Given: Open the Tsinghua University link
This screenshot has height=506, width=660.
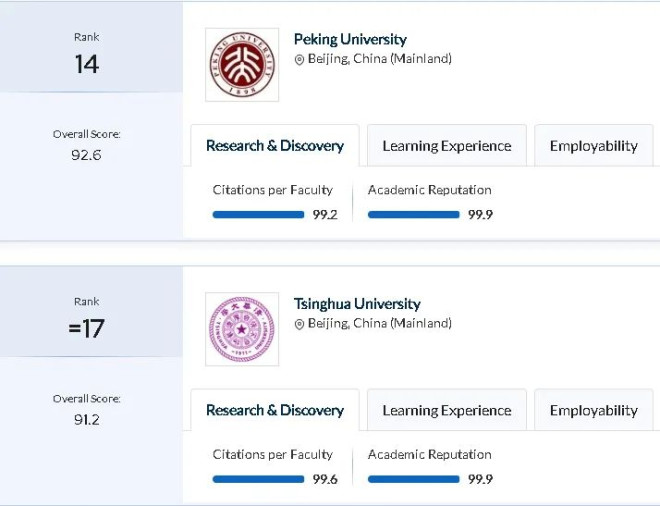Looking at the screenshot, I should [x=357, y=304].
